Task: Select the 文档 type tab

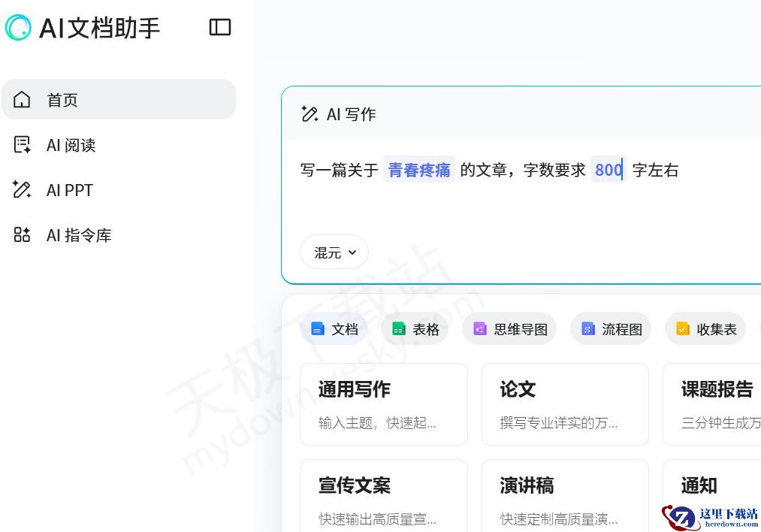Action: [335, 329]
